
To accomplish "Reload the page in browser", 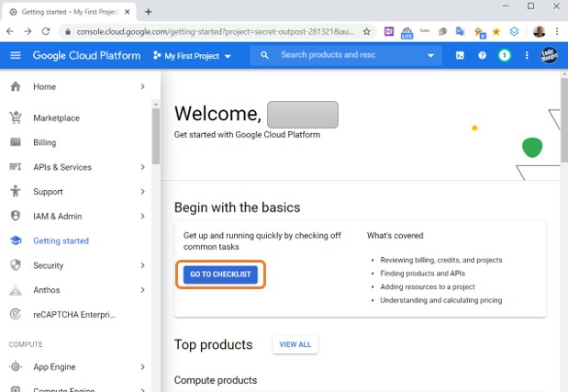I will click(x=46, y=31).
